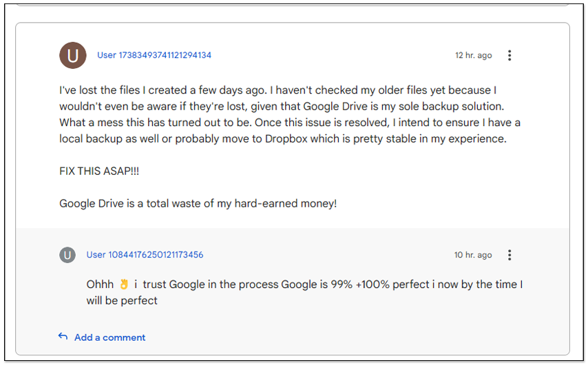The height and width of the screenshot is (365, 588).
Task: Click the reply text starting with Ohhh
Action: click(x=304, y=292)
